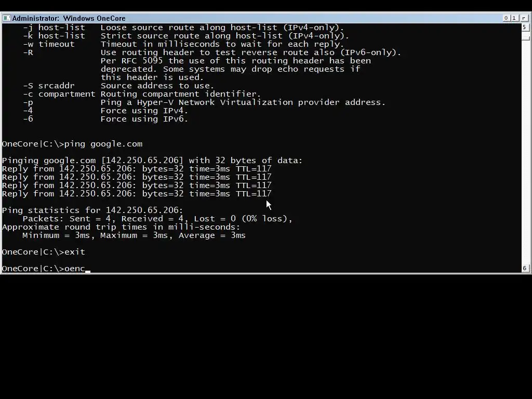Click the typed 'oenc' command text
This screenshot has width=532, height=399.
[x=75, y=269]
